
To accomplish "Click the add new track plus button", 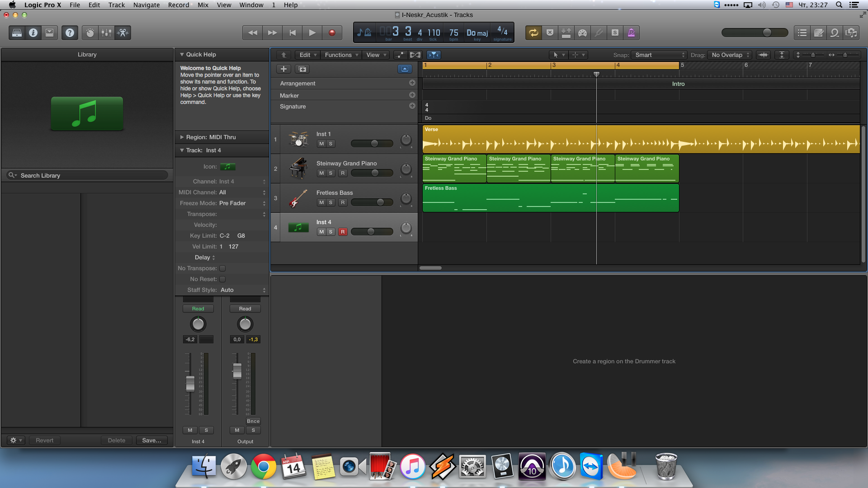I will point(283,69).
